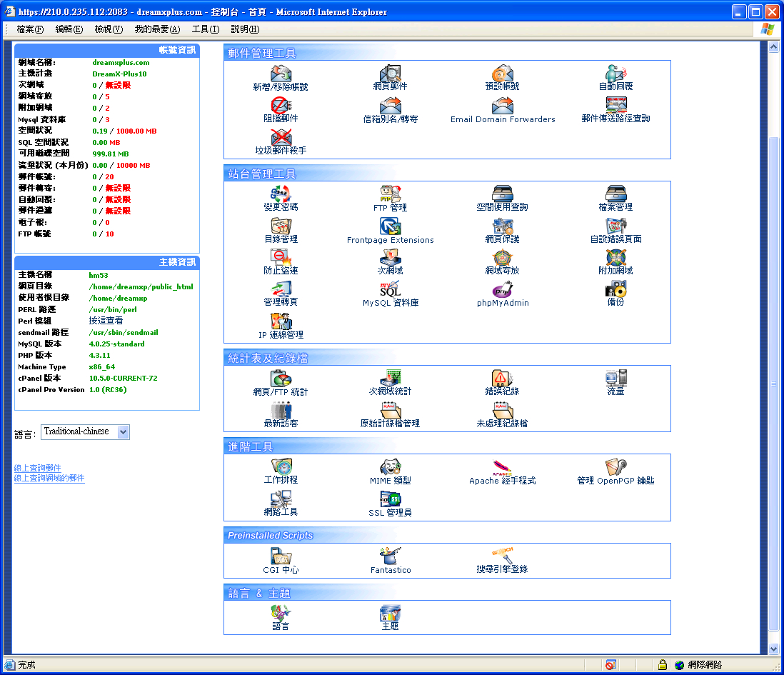Click the 變更密碼 change password icon
This screenshot has width=784, height=675.
point(281,194)
